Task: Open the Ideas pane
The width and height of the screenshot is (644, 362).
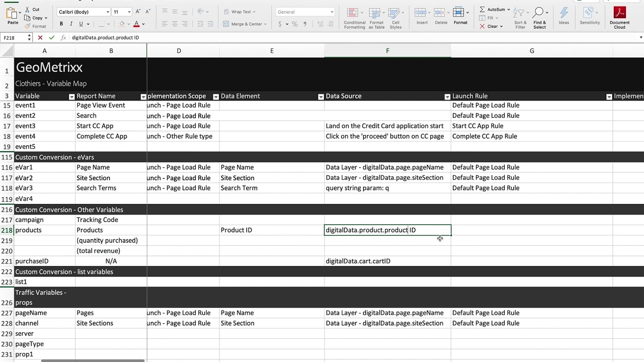Action: [564, 16]
